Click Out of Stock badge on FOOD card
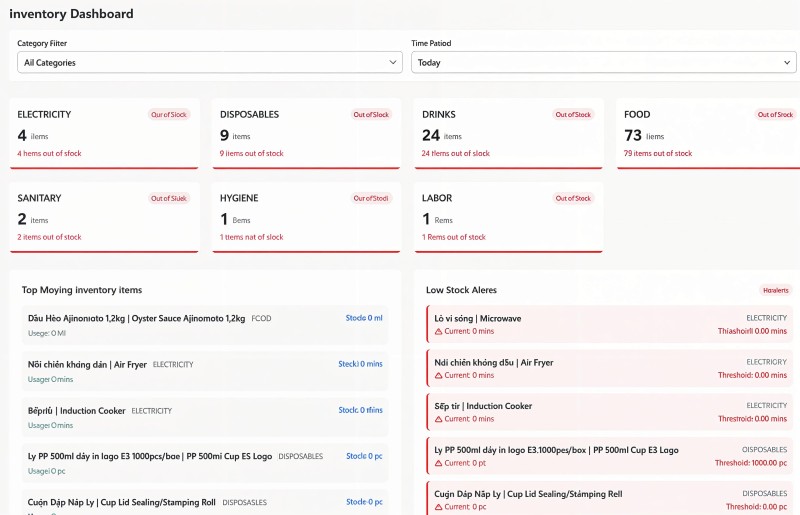 775,115
